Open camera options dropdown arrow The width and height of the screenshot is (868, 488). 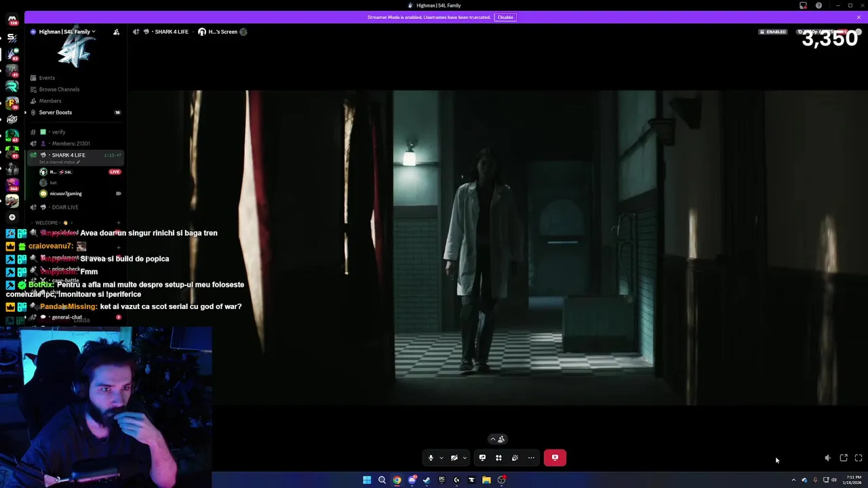pyautogui.click(x=465, y=457)
